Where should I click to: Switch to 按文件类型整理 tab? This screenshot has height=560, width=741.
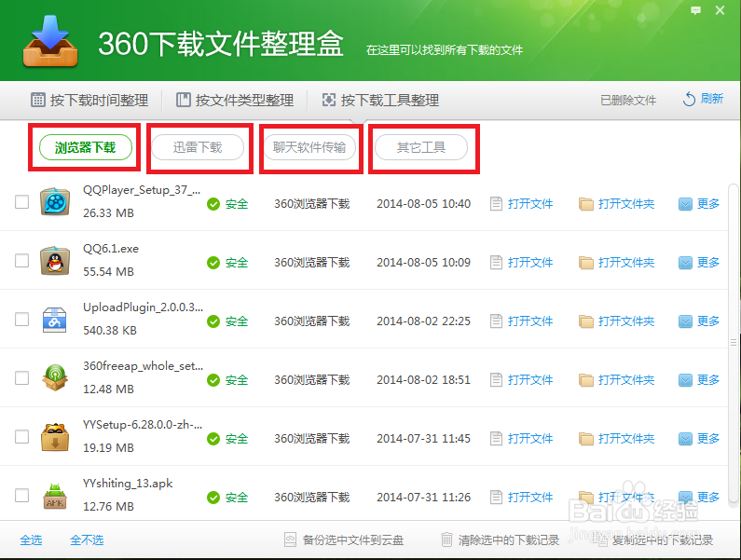tap(235, 101)
